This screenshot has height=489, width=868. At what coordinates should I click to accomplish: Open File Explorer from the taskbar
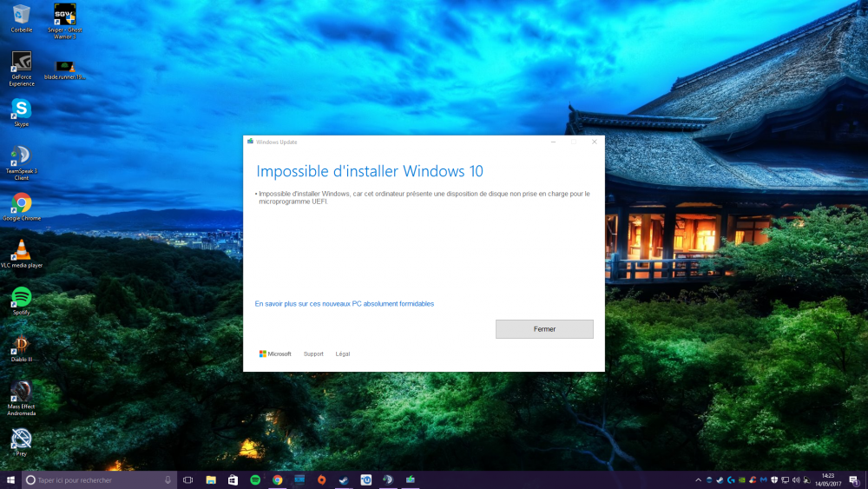[x=211, y=480]
